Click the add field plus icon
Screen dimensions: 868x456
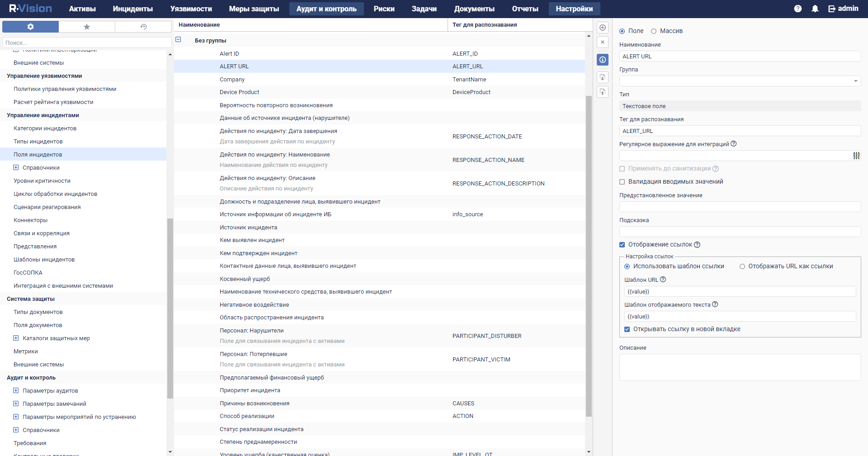click(602, 28)
